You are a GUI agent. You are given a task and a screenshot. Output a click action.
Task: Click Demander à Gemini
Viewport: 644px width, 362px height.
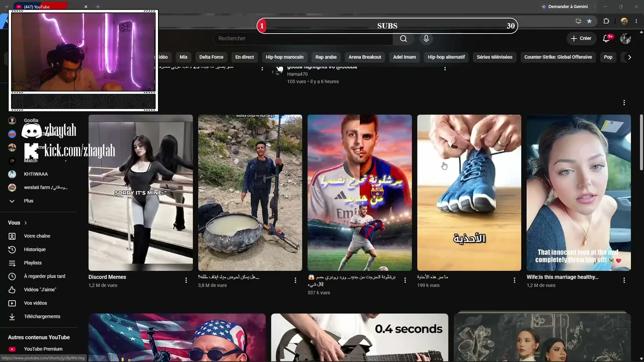[564, 7]
